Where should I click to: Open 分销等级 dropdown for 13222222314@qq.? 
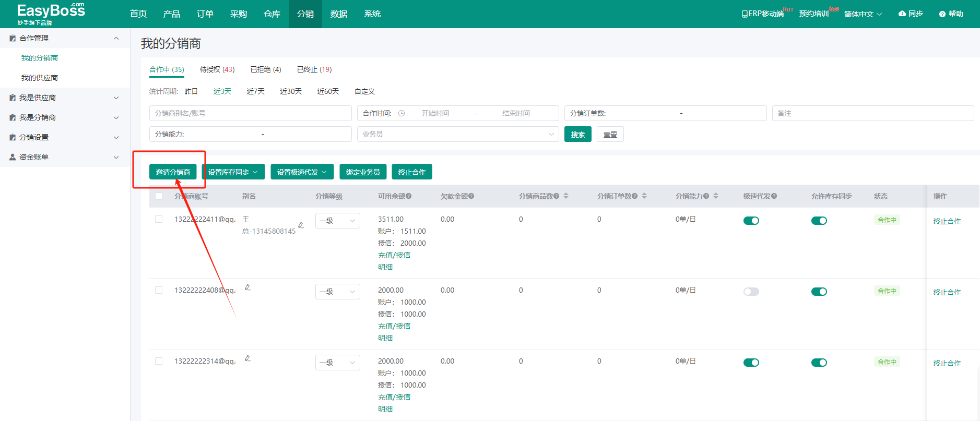click(x=338, y=363)
